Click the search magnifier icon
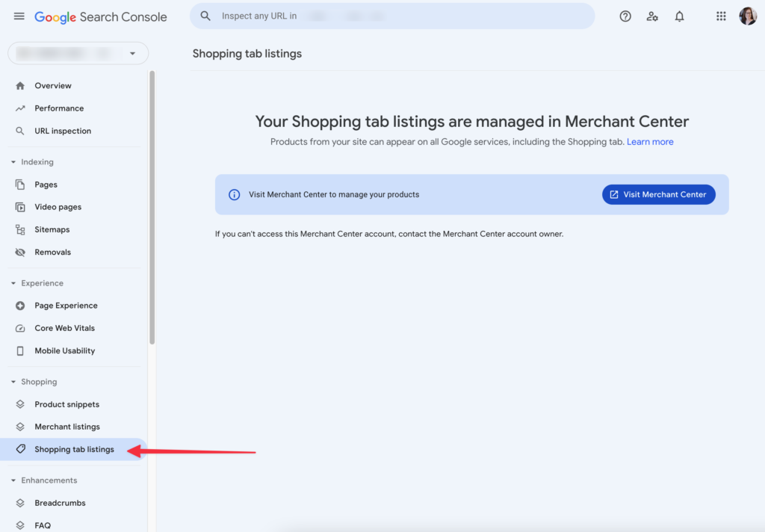The height and width of the screenshot is (532, 765). click(205, 16)
